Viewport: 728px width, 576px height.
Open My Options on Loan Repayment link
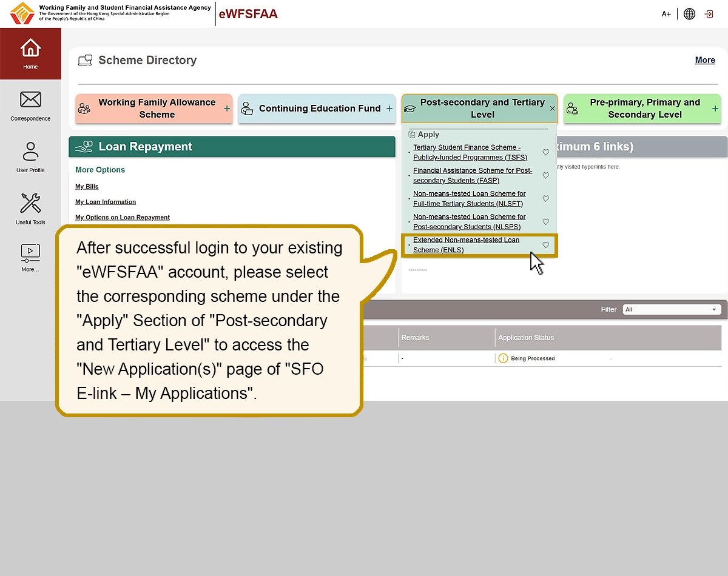(123, 217)
